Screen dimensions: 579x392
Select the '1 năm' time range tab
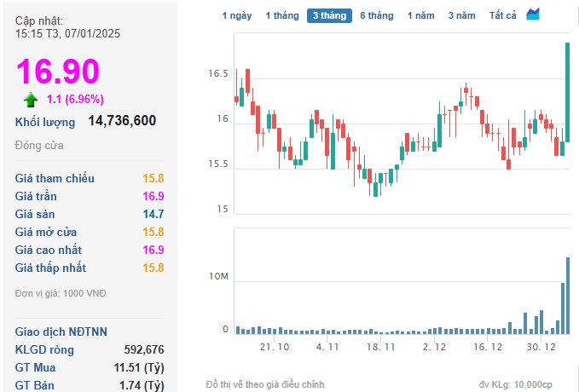[x=421, y=15]
